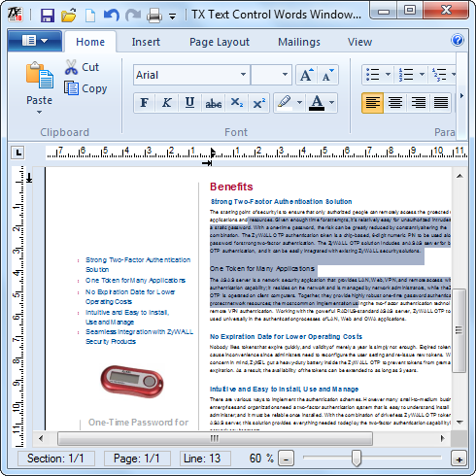Align text left
The image size is (476, 476).
tap(373, 103)
